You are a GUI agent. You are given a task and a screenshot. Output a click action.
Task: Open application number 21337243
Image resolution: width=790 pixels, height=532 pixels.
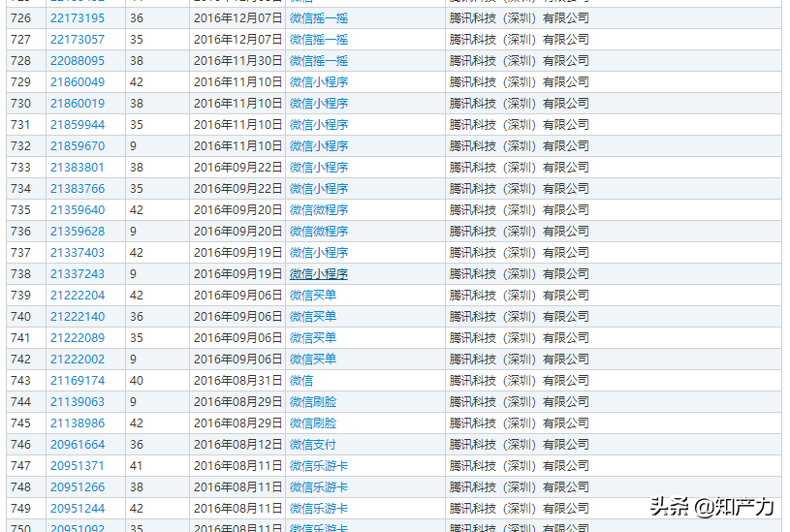tap(78, 274)
